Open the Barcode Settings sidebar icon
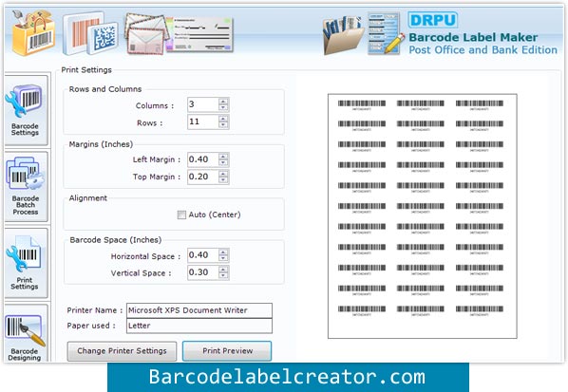Viewport: 568px width, 392px height. point(25,110)
